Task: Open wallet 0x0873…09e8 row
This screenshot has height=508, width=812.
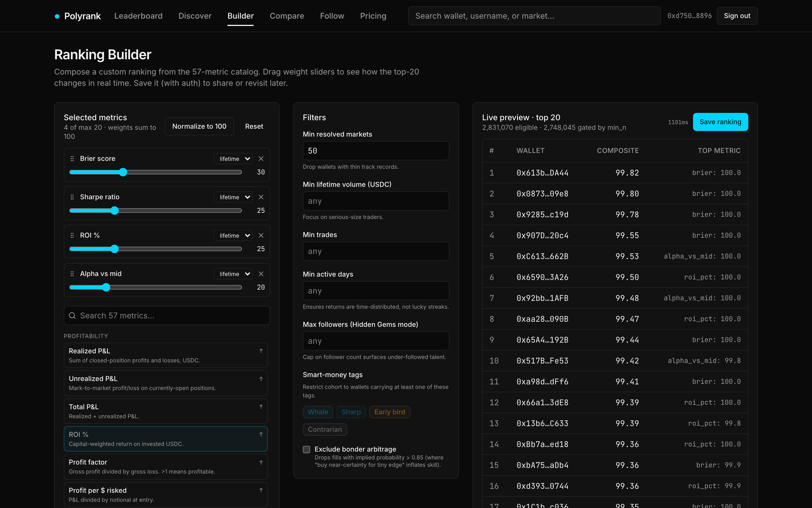Action: pos(615,194)
